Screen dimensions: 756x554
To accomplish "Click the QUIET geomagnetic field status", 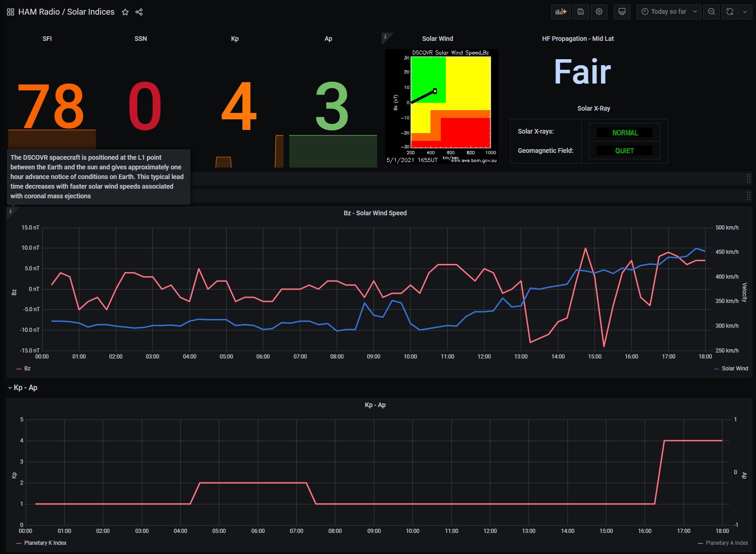I will coord(625,151).
